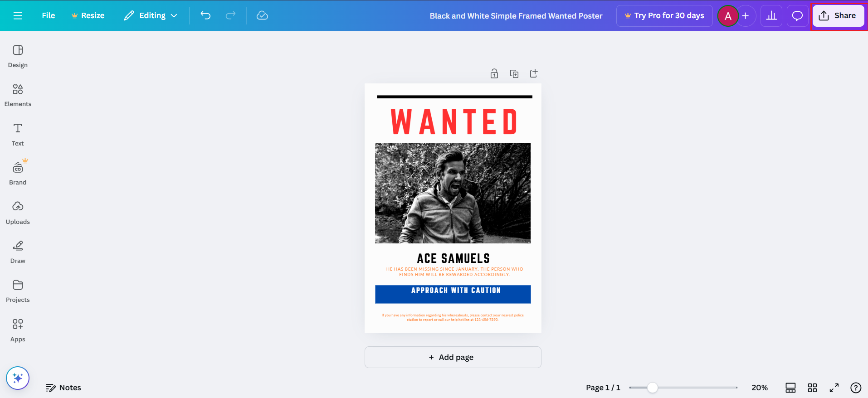
Task: Open the main hamburger menu
Action: 18,16
